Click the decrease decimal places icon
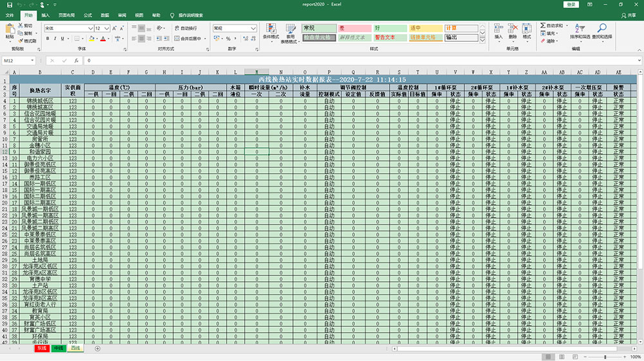The image size is (644, 361). 253,39
